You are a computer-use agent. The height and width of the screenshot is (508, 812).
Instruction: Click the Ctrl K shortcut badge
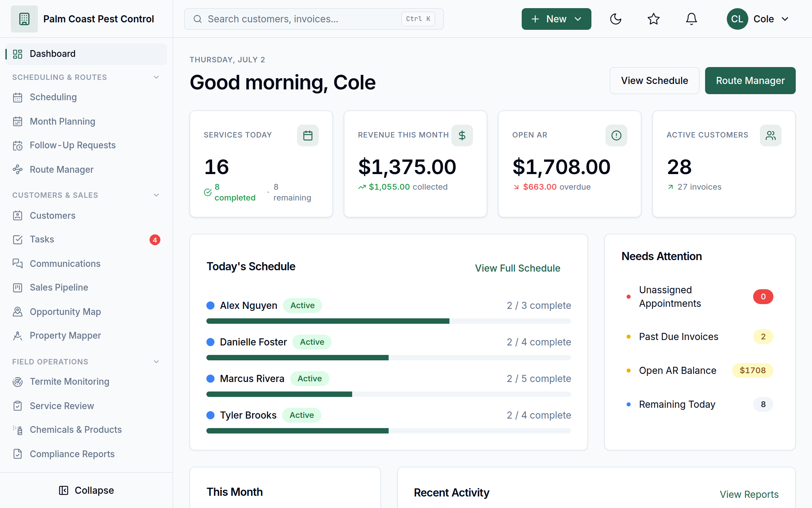click(x=418, y=19)
